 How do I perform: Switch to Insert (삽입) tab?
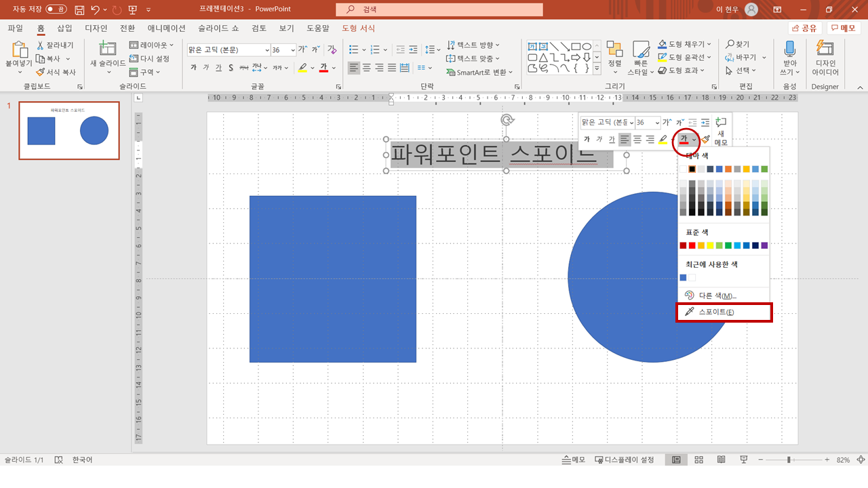click(x=64, y=28)
